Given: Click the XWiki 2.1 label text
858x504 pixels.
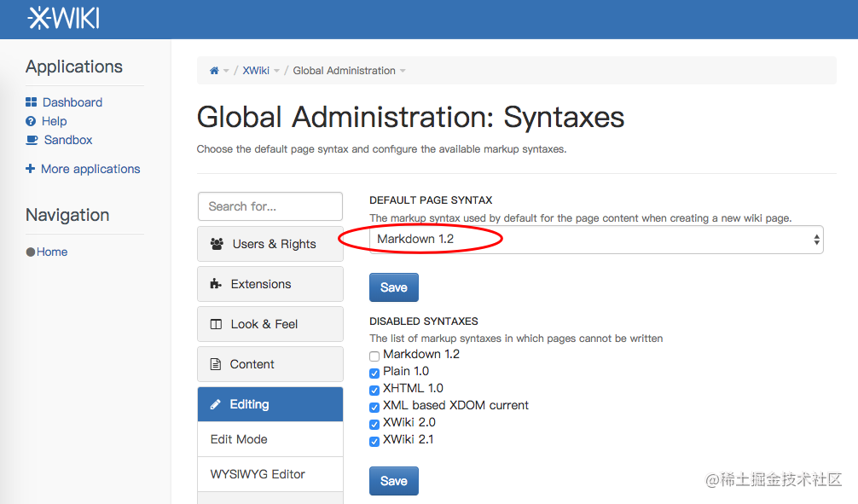Looking at the screenshot, I should [x=409, y=439].
